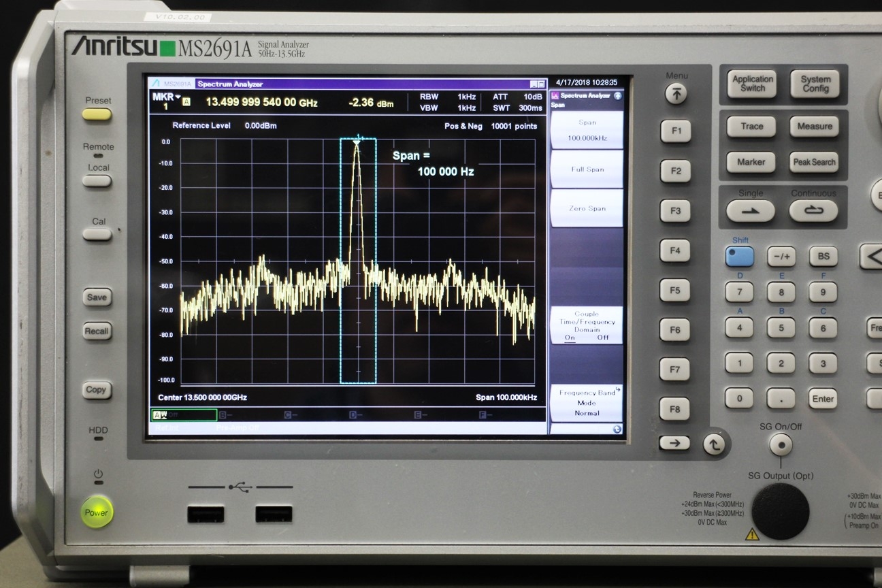Open the Frequency Band Mode submenu
The height and width of the screenshot is (588, 882).
pyautogui.click(x=587, y=403)
